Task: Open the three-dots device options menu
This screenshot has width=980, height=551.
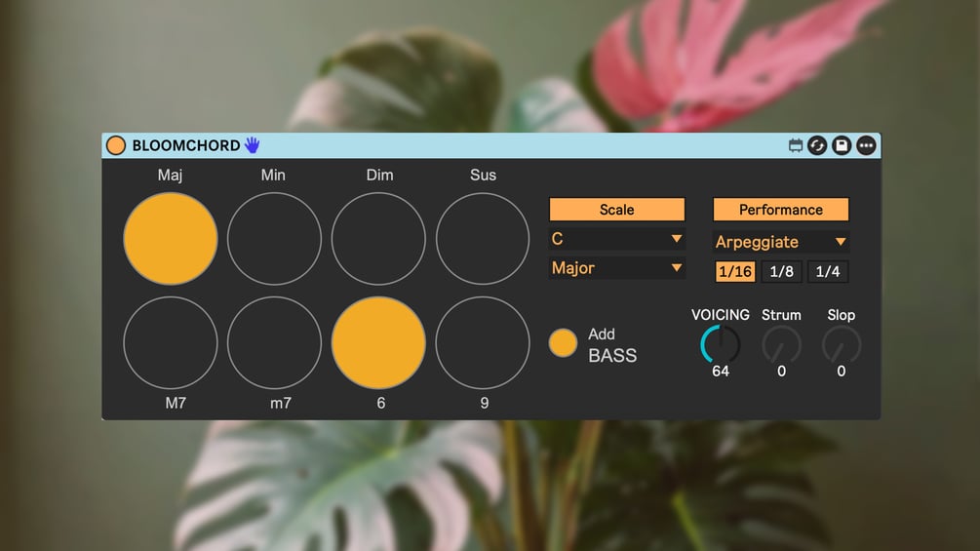Action: pyautogui.click(x=866, y=145)
